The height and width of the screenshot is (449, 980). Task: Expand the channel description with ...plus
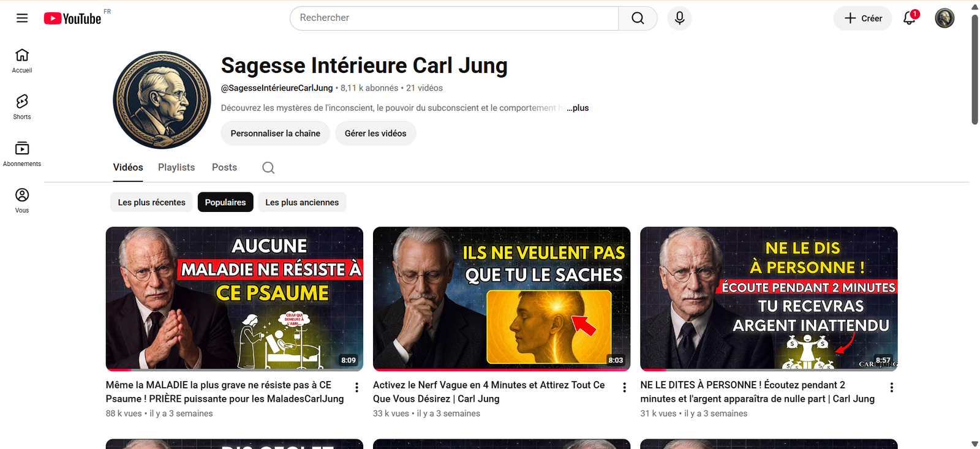[x=578, y=108]
